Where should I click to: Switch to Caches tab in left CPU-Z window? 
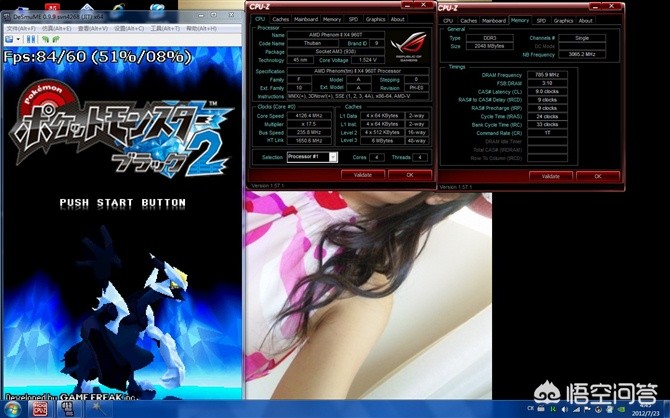(x=281, y=19)
